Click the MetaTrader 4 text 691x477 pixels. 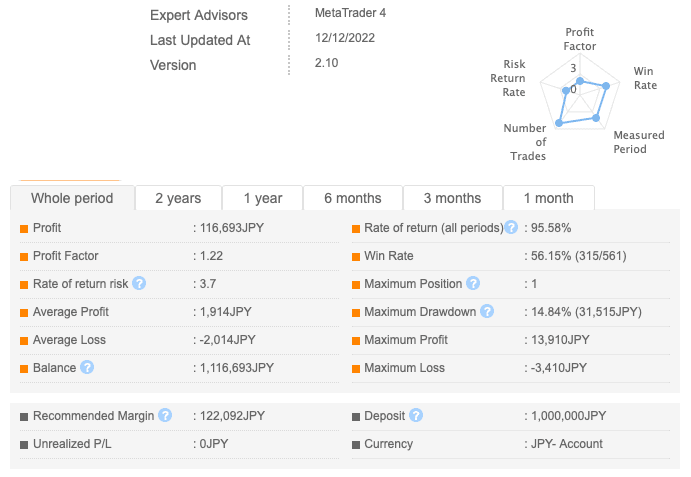tap(349, 13)
